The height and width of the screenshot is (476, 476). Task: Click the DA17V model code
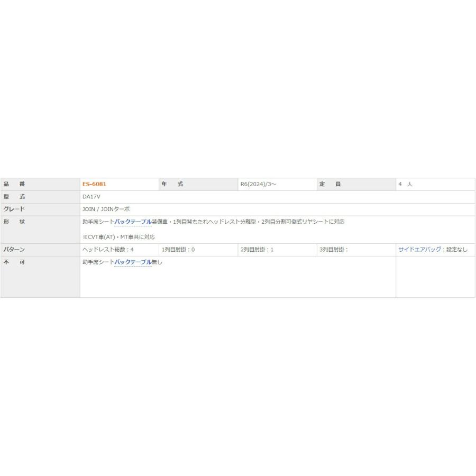click(91, 197)
